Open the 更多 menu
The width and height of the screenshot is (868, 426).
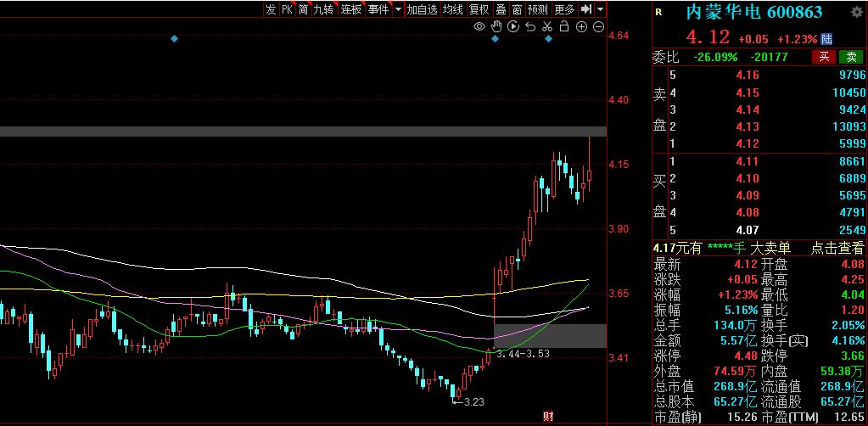click(564, 9)
